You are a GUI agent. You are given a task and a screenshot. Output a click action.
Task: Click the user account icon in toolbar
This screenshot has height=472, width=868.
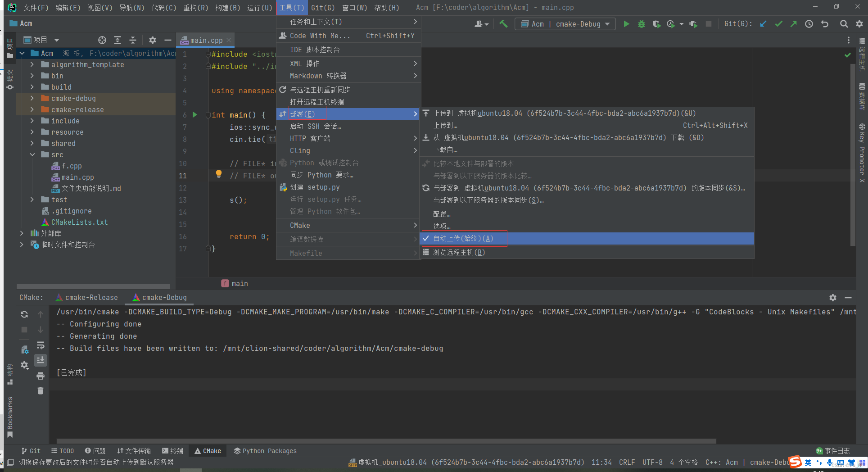(481, 24)
